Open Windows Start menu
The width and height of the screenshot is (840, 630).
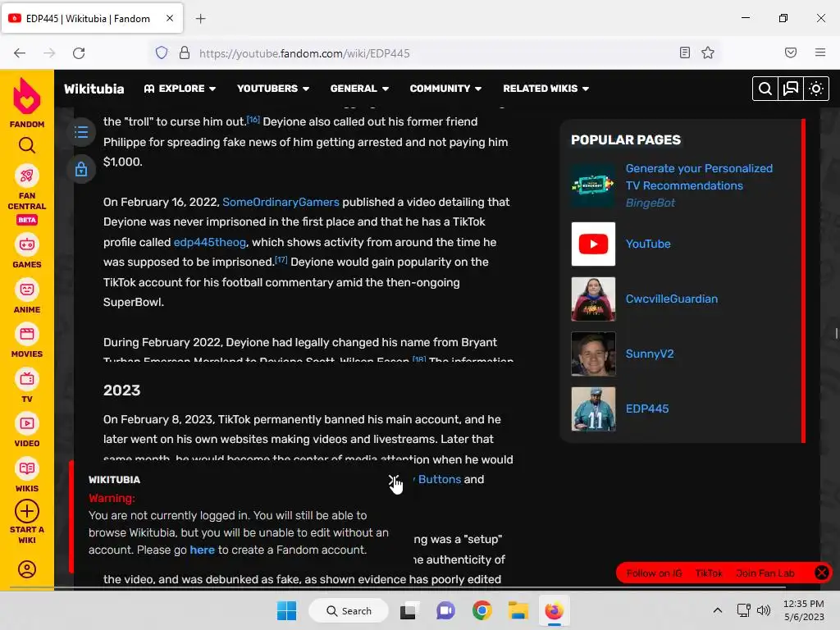point(286,610)
